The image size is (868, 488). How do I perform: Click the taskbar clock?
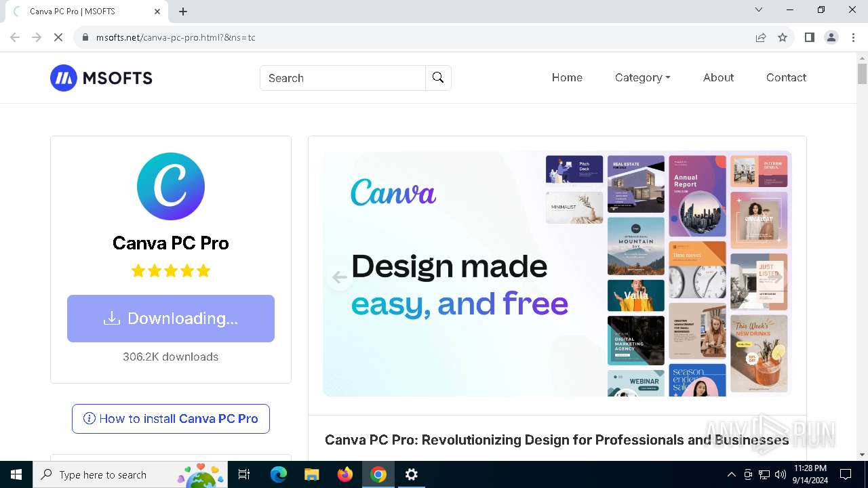pos(810,474)
